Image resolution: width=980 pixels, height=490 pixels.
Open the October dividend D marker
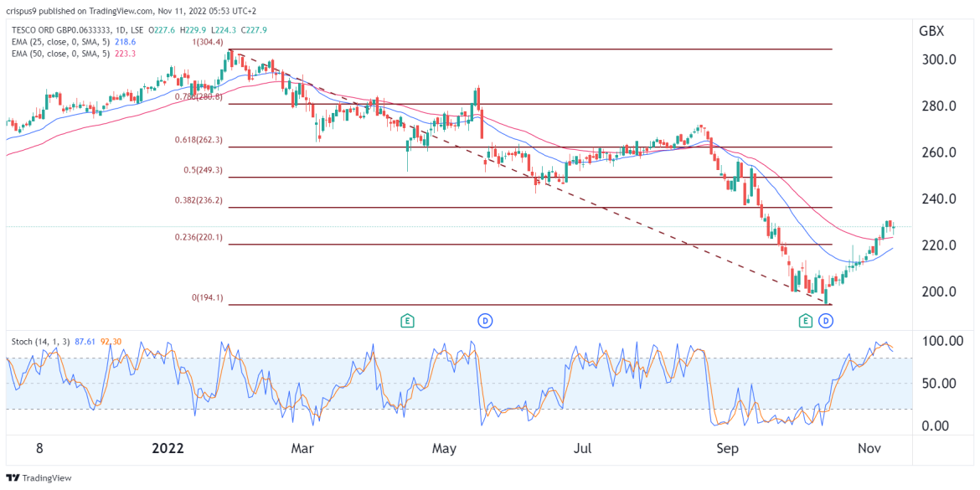(x=826, y=320)
